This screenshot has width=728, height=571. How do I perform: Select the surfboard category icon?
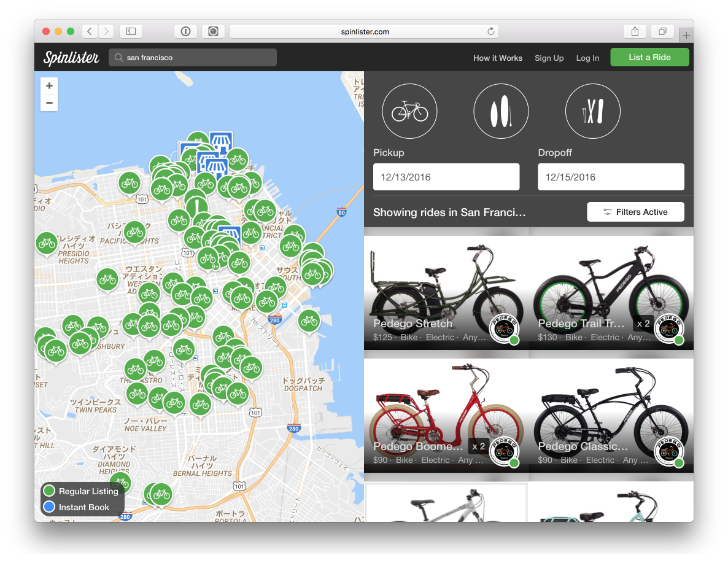(501, 111)
